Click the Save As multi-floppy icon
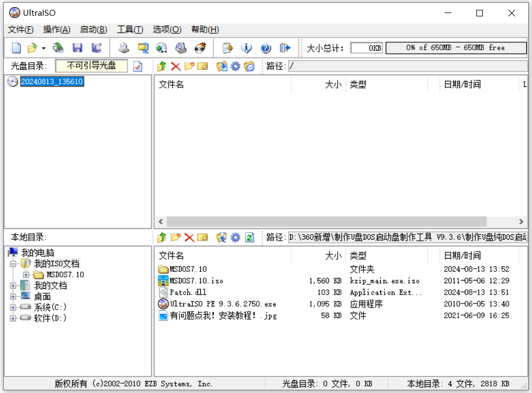The height and width of the screenshot is (393, 532). 97,48
